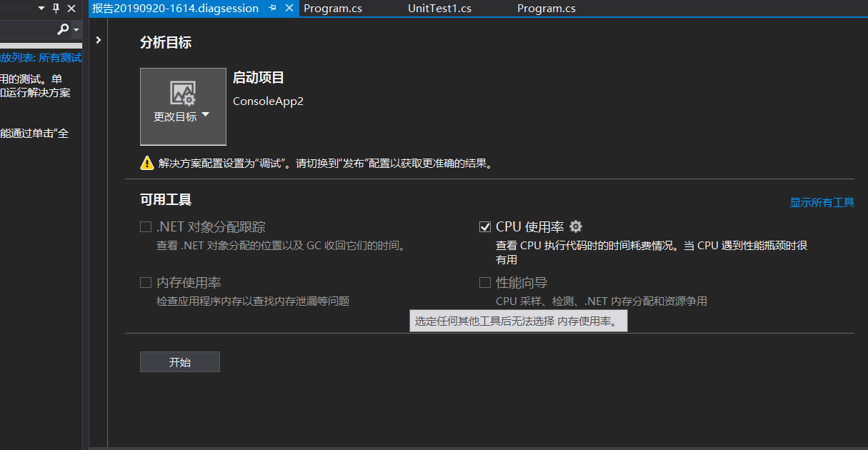Expand the collapsed left pane with the chevron
This screenshot has height=450, width=868.
pyautogui.click(x=98, y=40)
